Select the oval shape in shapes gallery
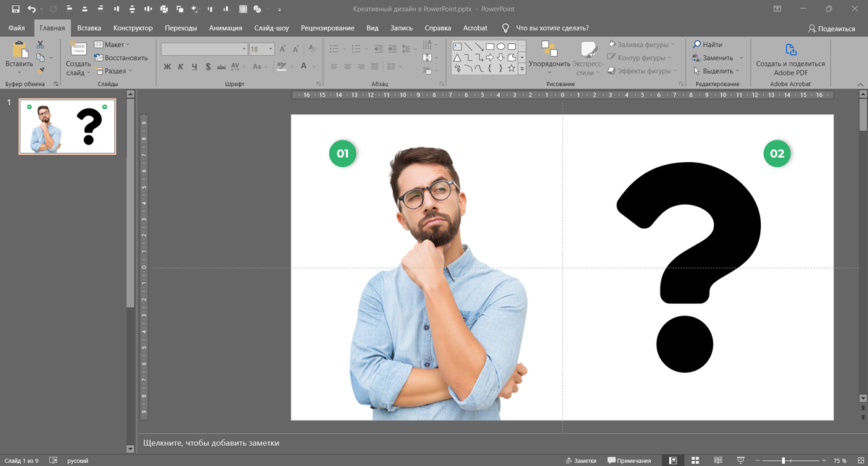 click(501, 46)
